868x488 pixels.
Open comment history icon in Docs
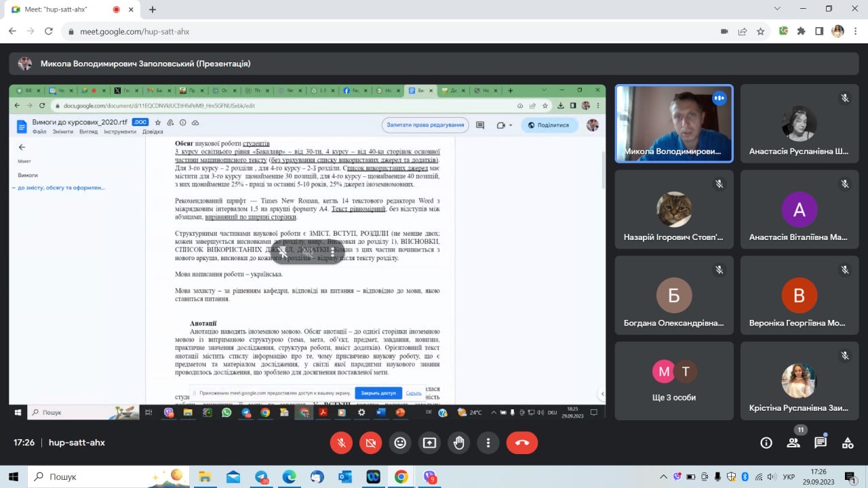pyautogui.click(x=480, y=125)
